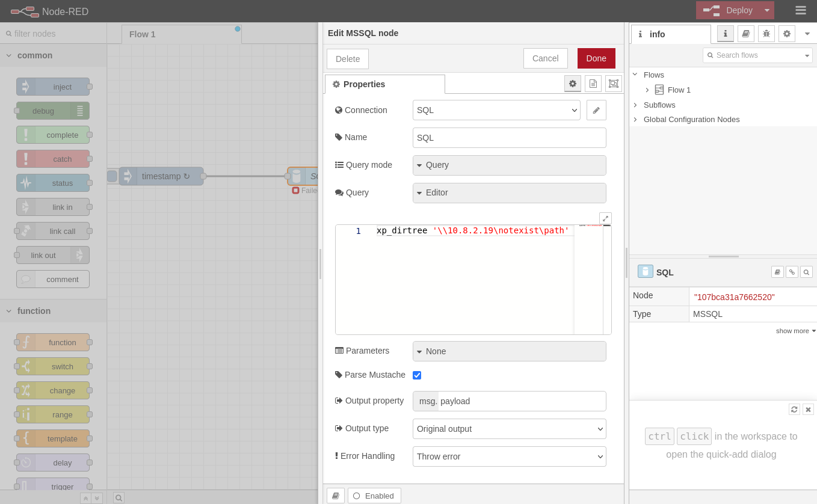This screenshot has height=504, width=817.
Task: Open the Output type dropdown
Action: click(x=510, y=429)
